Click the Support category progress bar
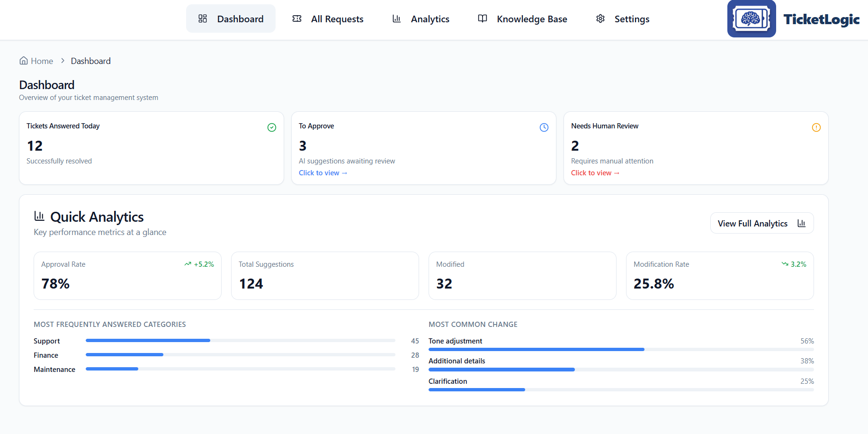This screenshot has width=868, height=434. point(240,341)
